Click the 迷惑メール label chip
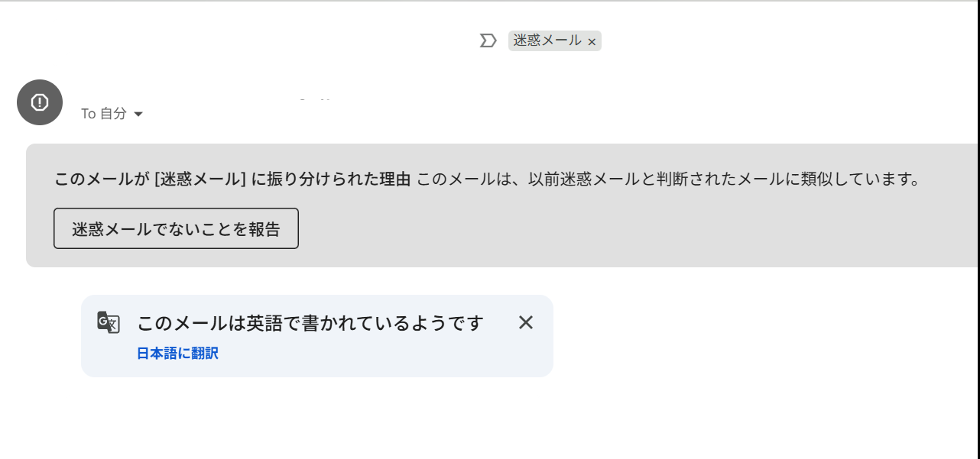980x459 pixels. pos(547,41)
